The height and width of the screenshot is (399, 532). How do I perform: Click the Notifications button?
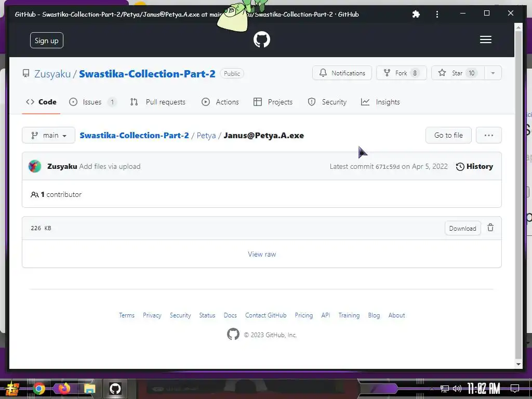[342, 73]
